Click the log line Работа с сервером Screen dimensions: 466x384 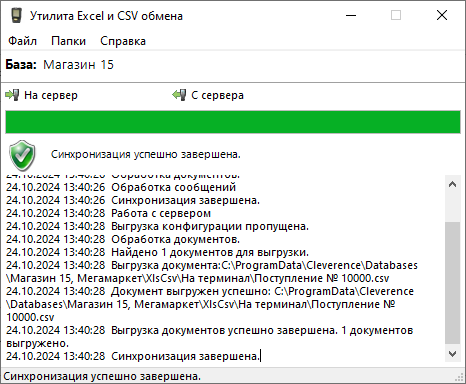pos(161,213)
